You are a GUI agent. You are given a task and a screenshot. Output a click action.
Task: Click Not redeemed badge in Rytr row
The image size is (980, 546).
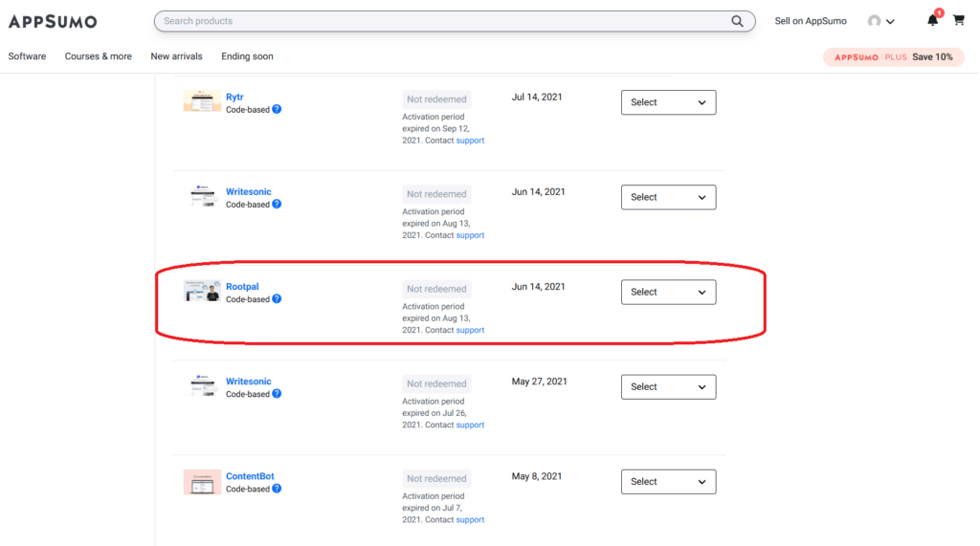click(x=436, y=99)
